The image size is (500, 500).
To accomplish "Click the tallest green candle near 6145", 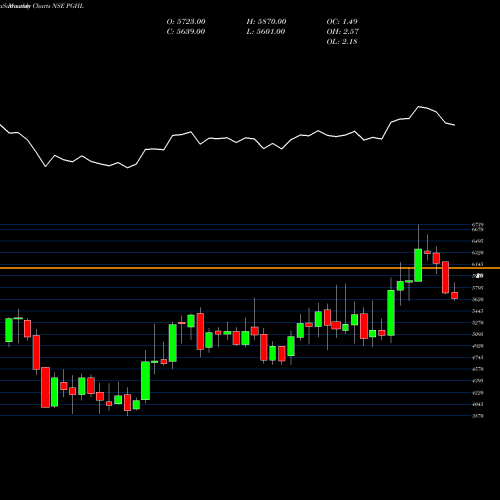I will click(418, 265).
